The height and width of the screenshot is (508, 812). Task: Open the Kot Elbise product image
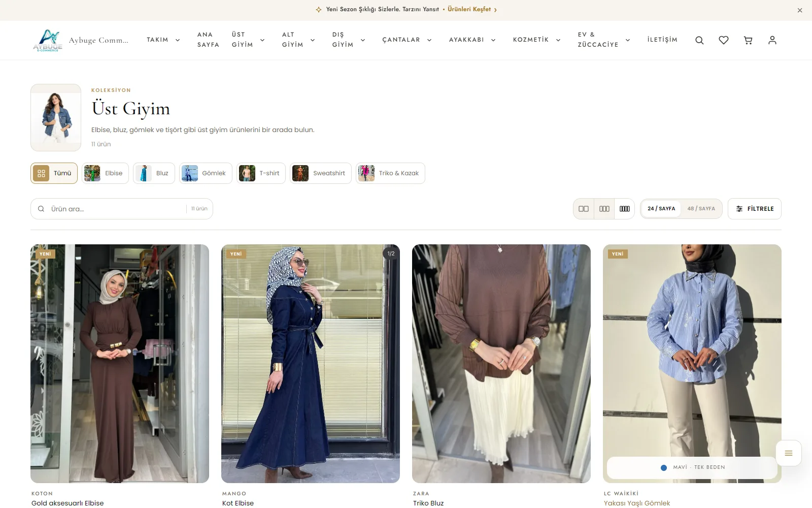point(311,364)
